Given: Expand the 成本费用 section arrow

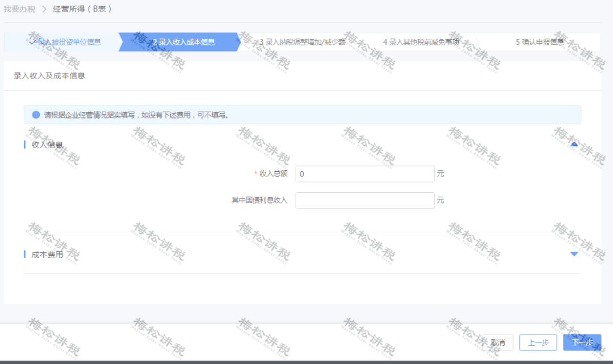Looking at the screenshot, I should pos(574,254).
